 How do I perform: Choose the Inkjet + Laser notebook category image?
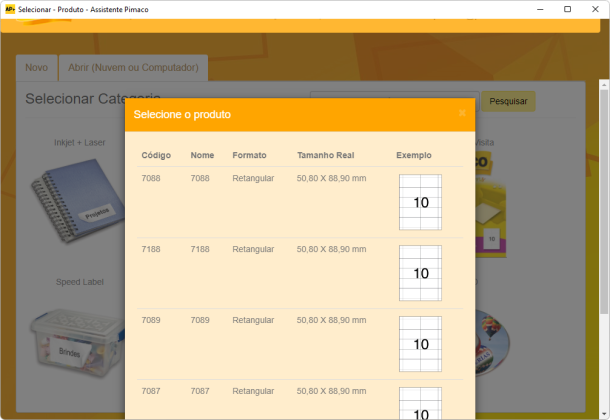78,200
